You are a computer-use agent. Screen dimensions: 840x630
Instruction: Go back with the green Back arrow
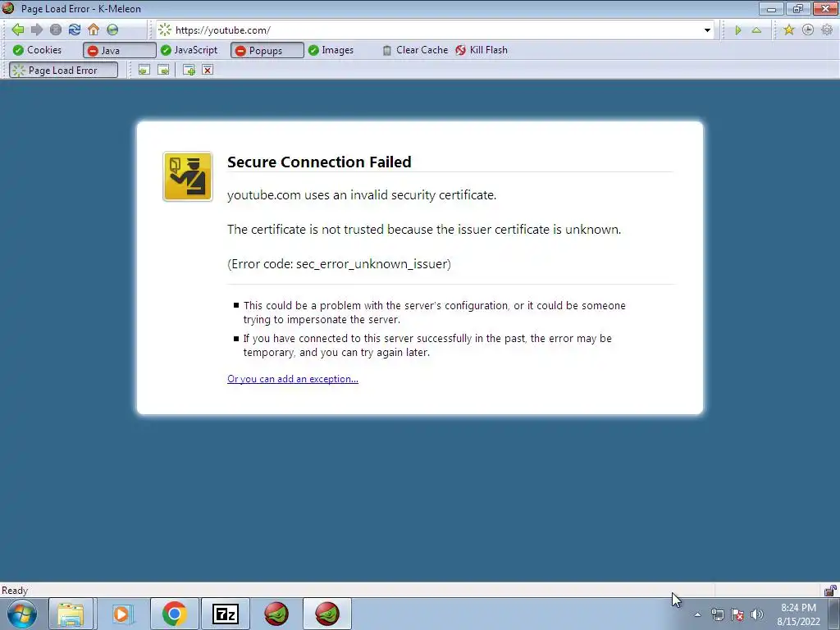[18, 30]
